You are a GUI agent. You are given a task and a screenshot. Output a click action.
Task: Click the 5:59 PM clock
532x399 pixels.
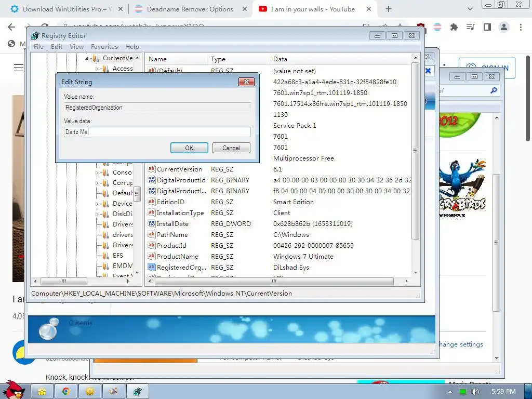[x=503, y=392]
